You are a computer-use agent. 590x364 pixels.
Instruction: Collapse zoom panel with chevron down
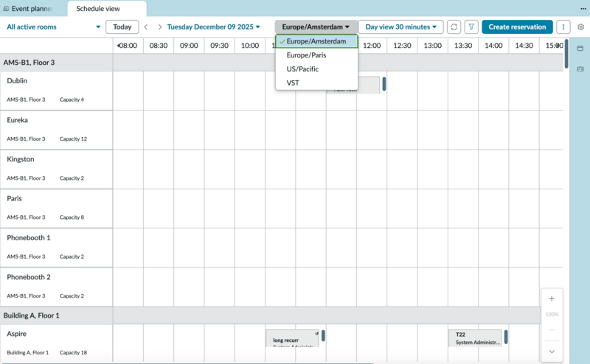pyautogui.click(x=552, y=351)
